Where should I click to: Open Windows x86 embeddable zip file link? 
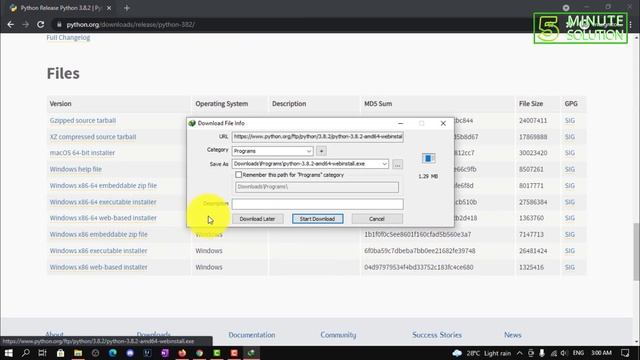tap(98, 234)
